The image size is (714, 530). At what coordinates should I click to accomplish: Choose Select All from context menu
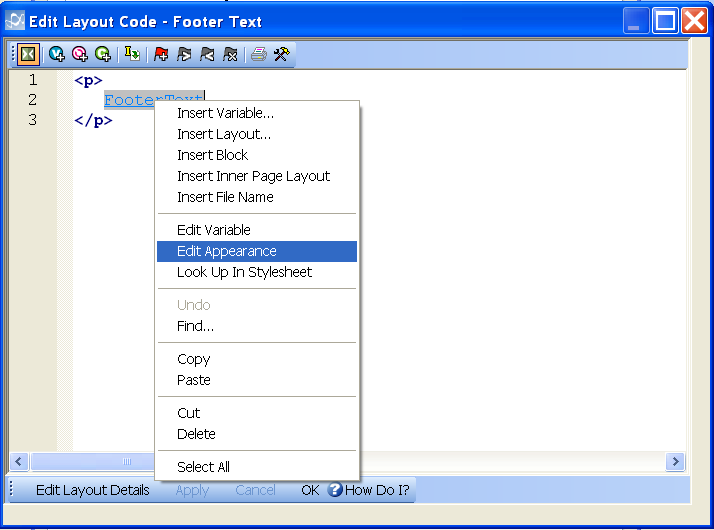203,467
